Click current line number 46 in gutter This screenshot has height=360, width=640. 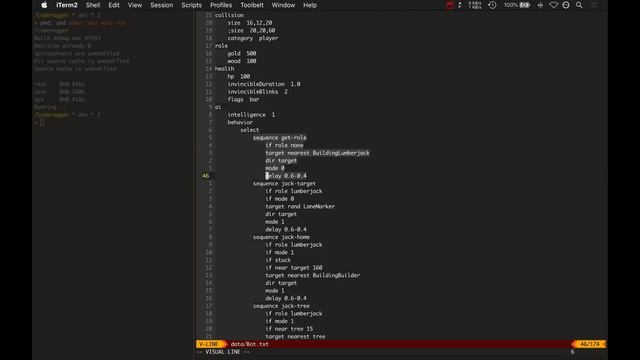pyautogui.click(x=206, y=176)
